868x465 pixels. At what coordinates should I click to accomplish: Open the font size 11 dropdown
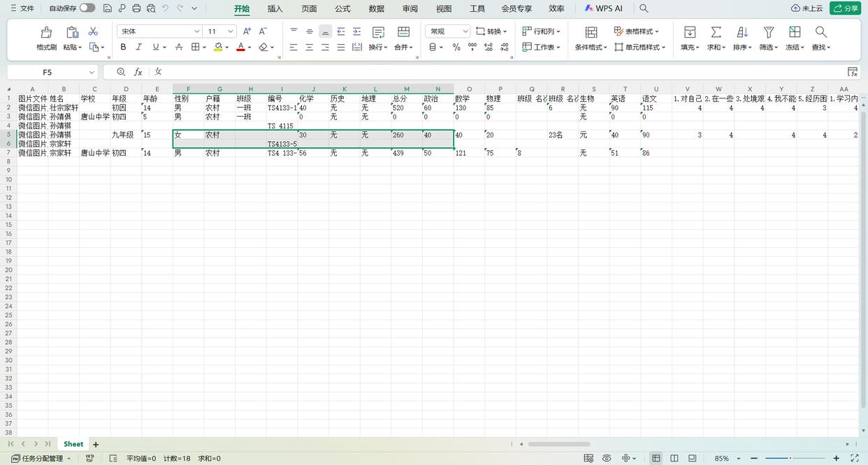tap(231, 31)
